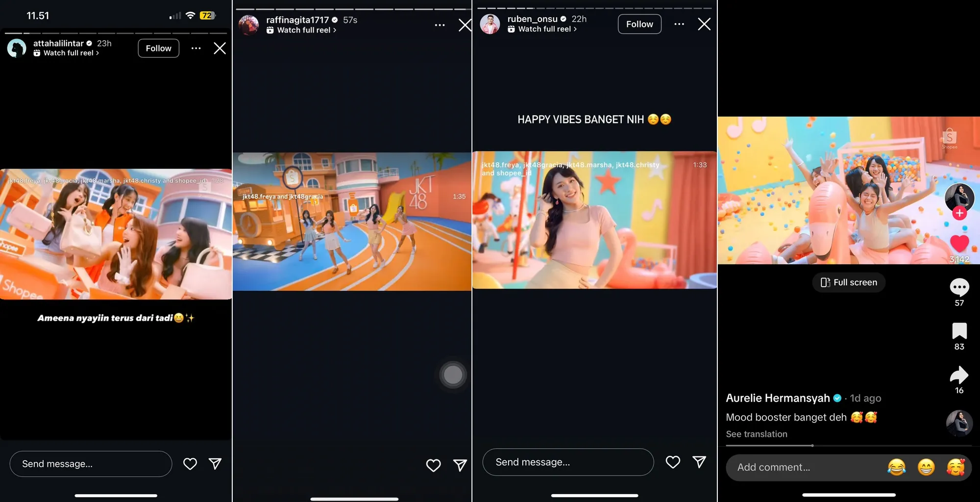Open Aurelie Hermansyah's profile name

(778, 398)
